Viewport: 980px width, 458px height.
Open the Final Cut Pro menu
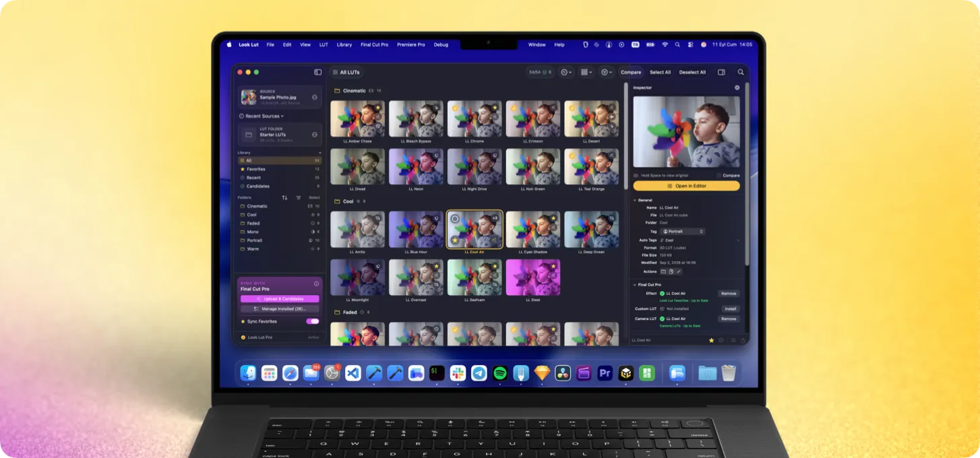375,44
